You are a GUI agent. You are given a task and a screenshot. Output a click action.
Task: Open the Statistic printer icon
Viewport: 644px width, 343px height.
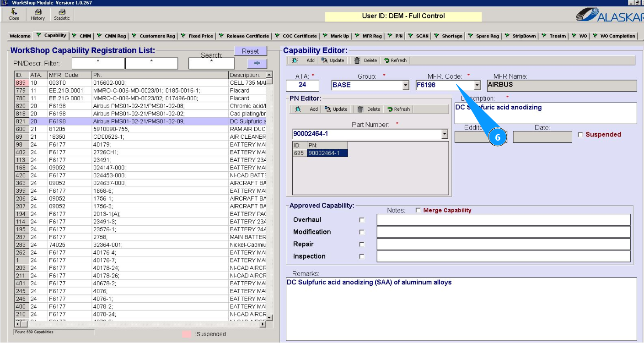tap(62, 12)
